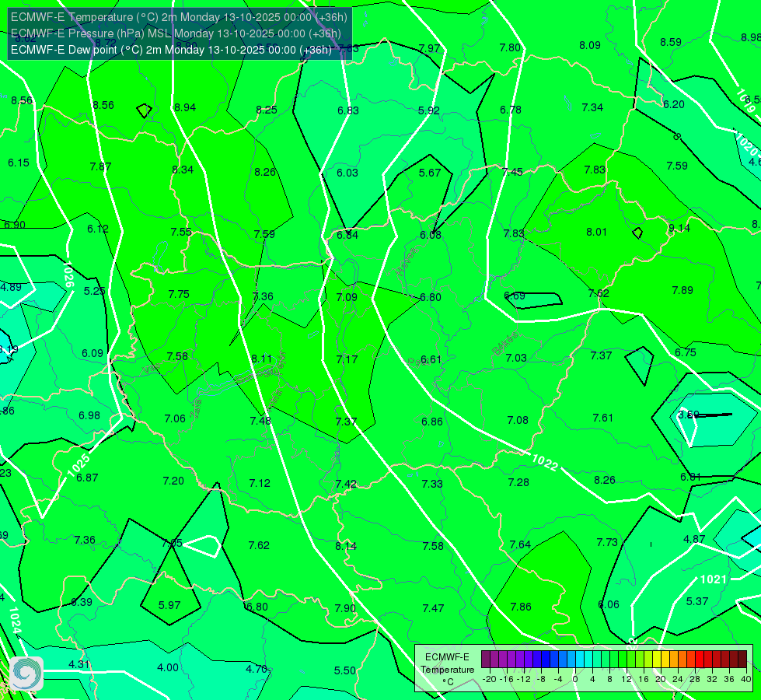The height and width of the screenshot is (700, 761).
Task: Click the 8.11 temperature value
Action: point(262,359)
